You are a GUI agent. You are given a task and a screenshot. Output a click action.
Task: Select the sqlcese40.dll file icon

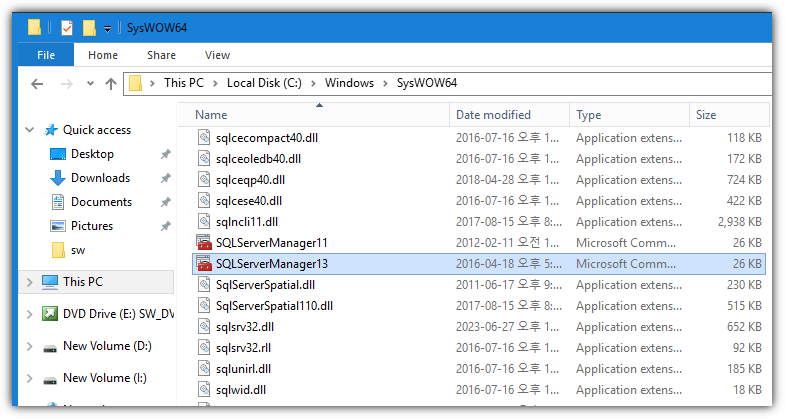(x=204, y=201)
